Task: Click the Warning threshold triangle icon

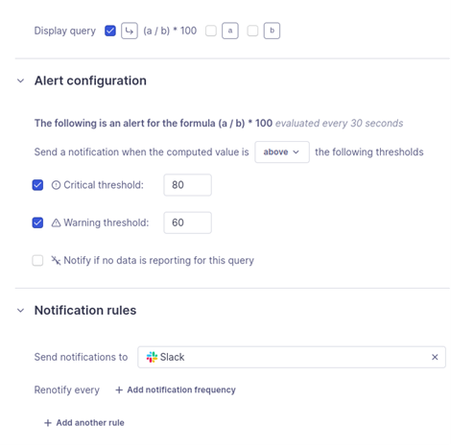Action: [56, 223]
